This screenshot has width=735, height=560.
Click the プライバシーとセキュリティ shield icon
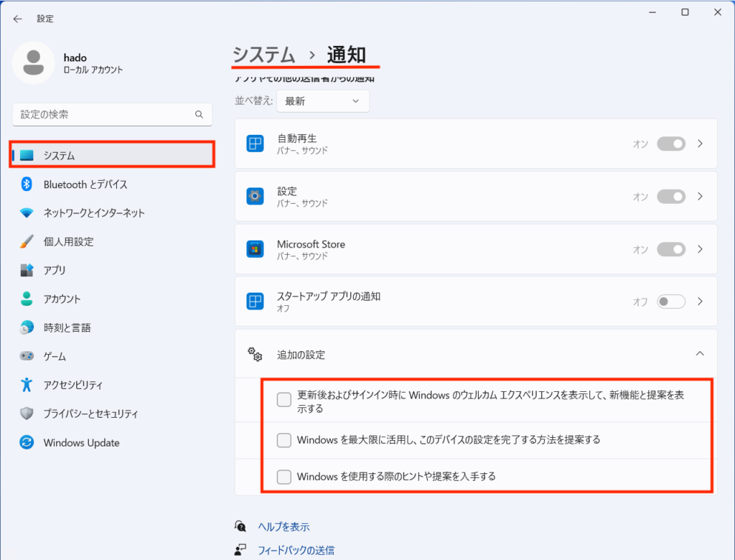[x=27, y=414]
